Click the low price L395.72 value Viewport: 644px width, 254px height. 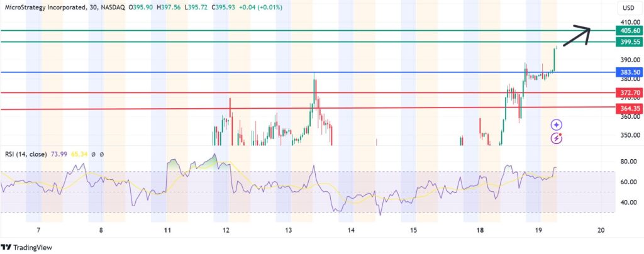point(196,8)
